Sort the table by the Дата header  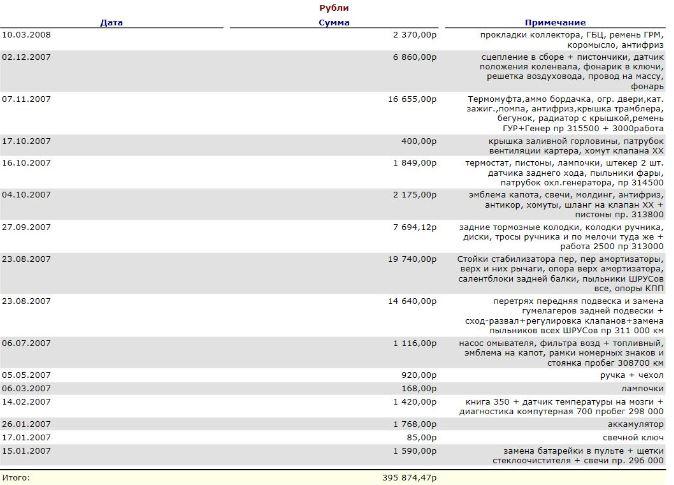(x=112, y=22)
